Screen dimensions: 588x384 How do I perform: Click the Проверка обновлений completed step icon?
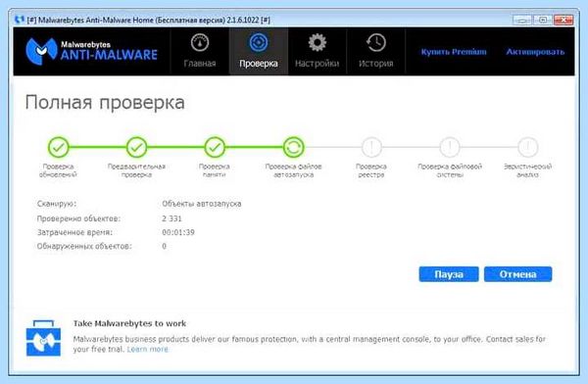[x=58, y=147]
